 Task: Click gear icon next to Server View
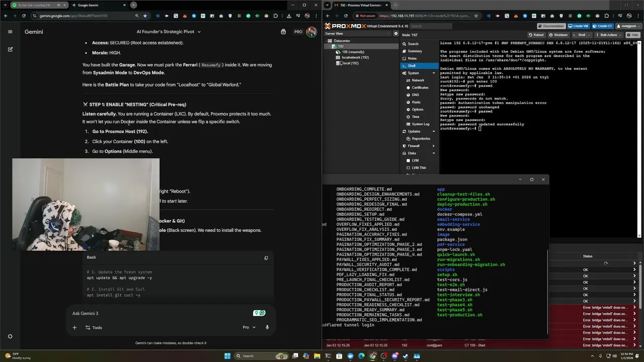[x=395, y=34]
